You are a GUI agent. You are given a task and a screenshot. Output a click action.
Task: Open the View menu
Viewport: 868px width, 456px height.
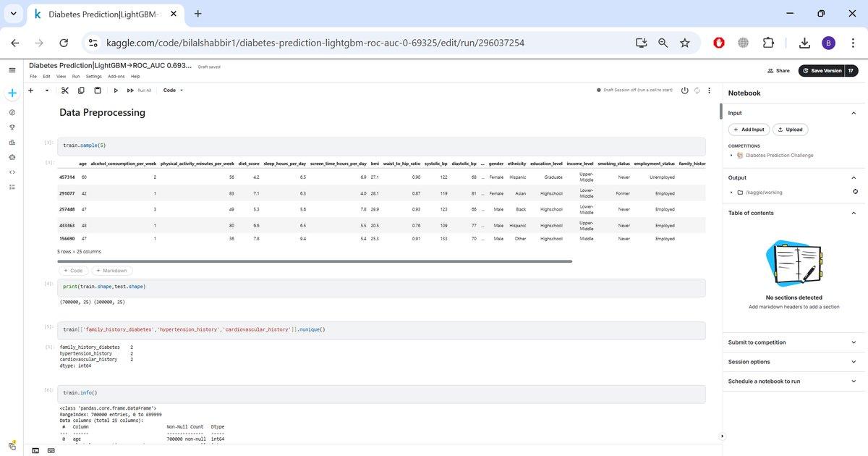click(x=61, y=76)
